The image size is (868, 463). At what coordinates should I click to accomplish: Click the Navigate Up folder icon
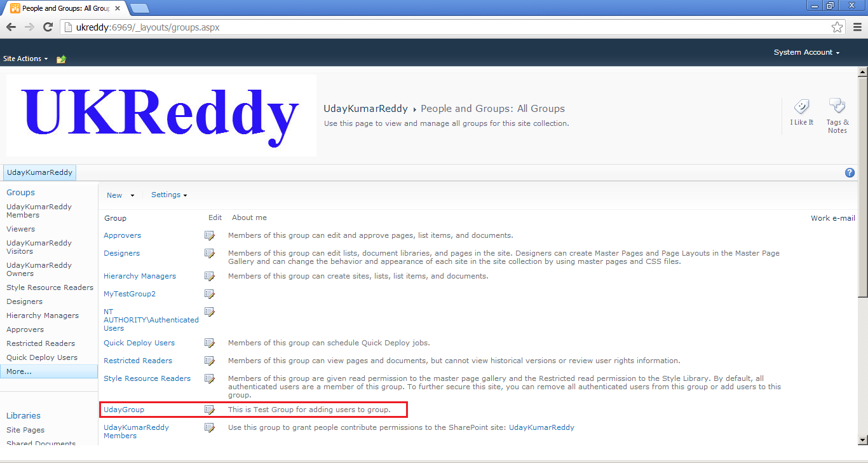pyautogui.click(x=61, y=59)
